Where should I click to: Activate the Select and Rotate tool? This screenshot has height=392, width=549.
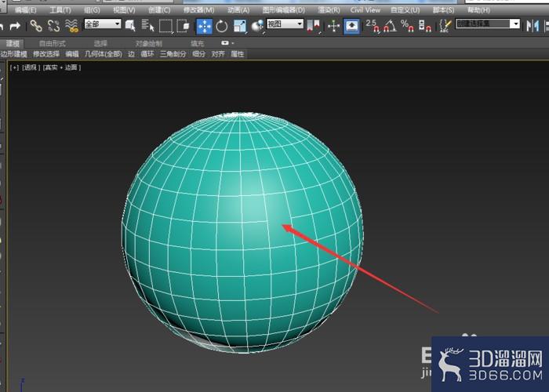pyautogui.click(x=222, y=26)
